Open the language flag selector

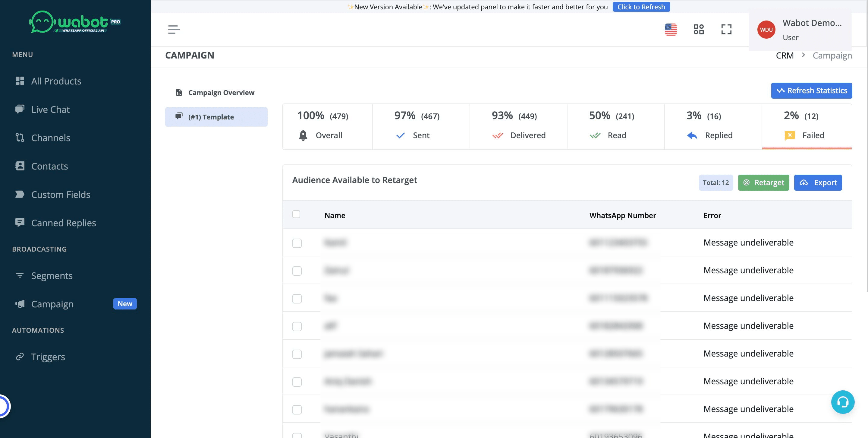tap(671, 29)
